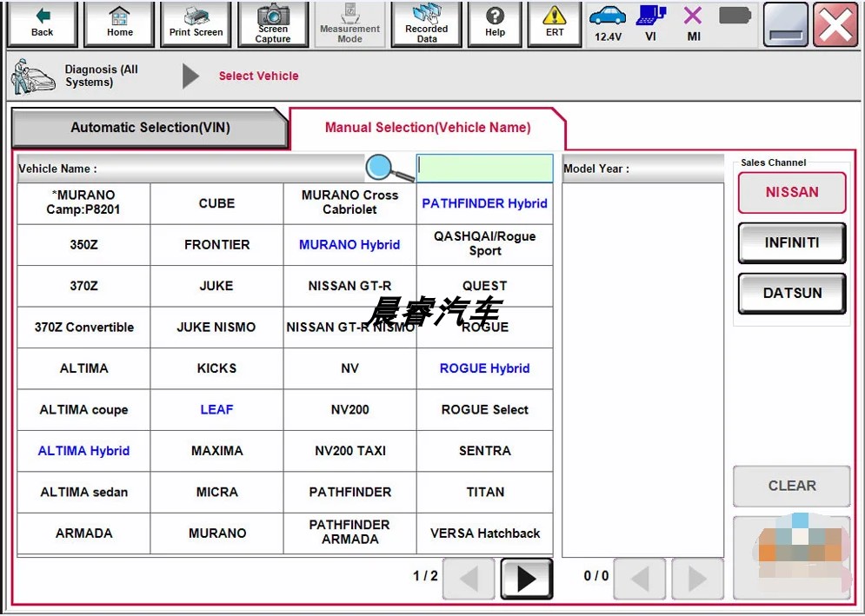Choose the MURANO Cross Cabriolet vehicle
The width and height of the screenshot is (865, 616).
click(x=349, y=203)
